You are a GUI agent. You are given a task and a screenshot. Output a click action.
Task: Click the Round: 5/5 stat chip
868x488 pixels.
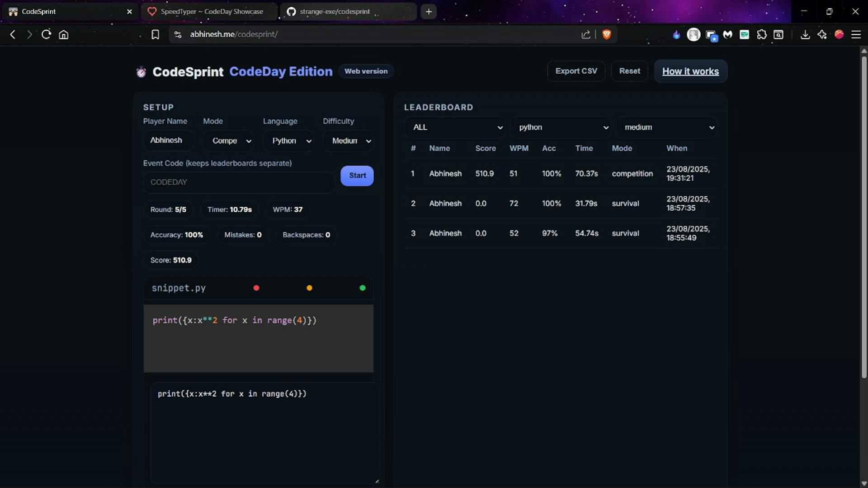pyautogui.click(x=168, y=209)
